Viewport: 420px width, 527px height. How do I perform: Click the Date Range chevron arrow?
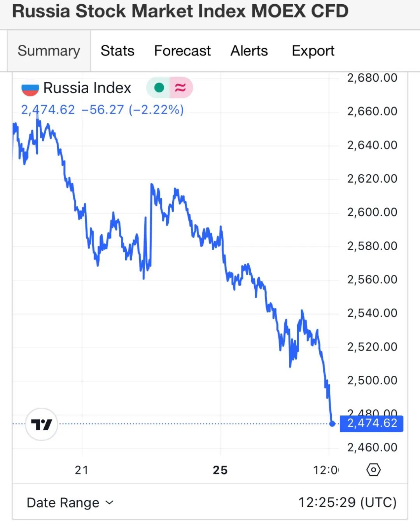coord(110,503)
